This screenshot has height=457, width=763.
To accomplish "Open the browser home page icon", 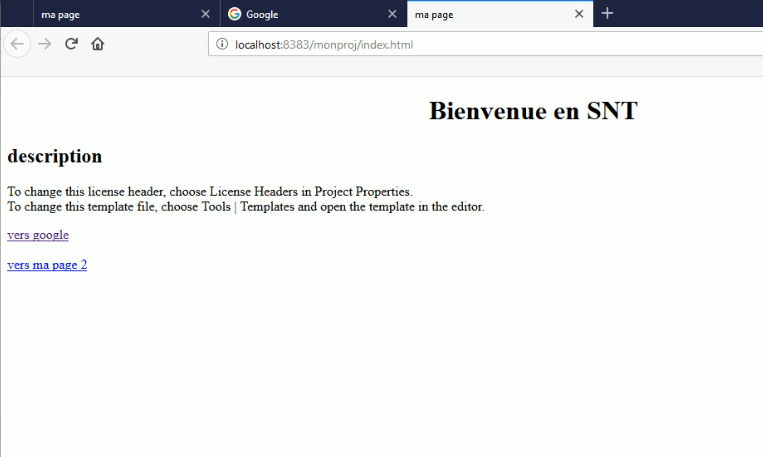I will pos(98,44).
